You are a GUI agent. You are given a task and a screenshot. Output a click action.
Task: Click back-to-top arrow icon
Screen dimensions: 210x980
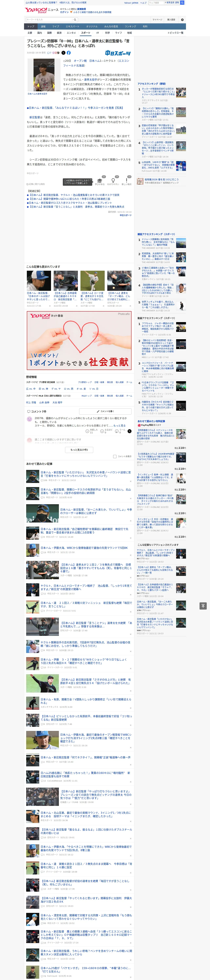203,606
